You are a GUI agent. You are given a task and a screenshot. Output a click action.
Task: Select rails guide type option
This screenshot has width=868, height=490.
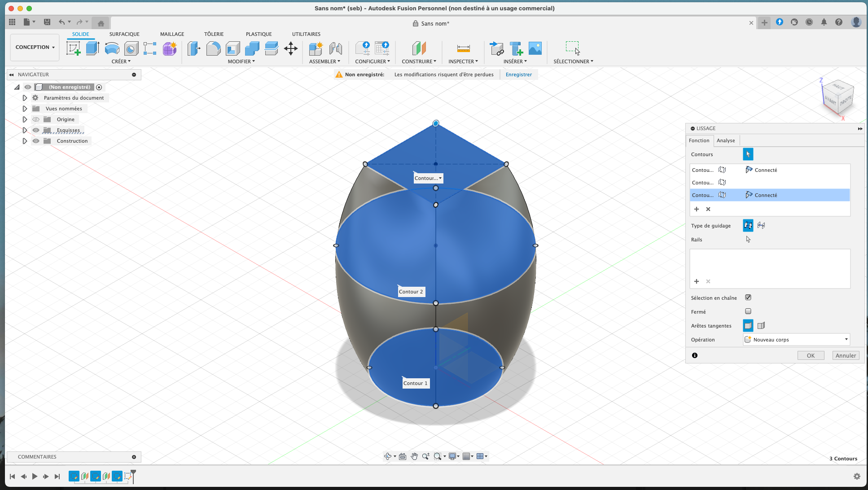pos(748,225)
